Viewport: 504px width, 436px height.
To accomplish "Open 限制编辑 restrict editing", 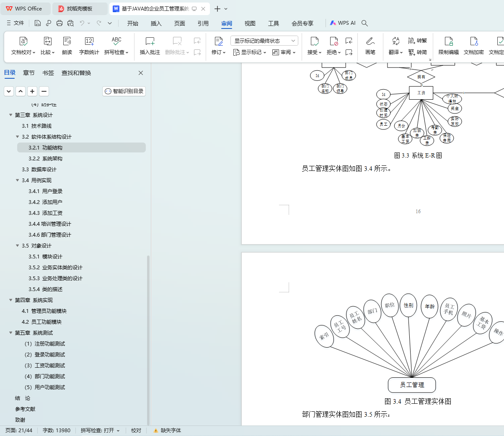I will coord(448,46).
